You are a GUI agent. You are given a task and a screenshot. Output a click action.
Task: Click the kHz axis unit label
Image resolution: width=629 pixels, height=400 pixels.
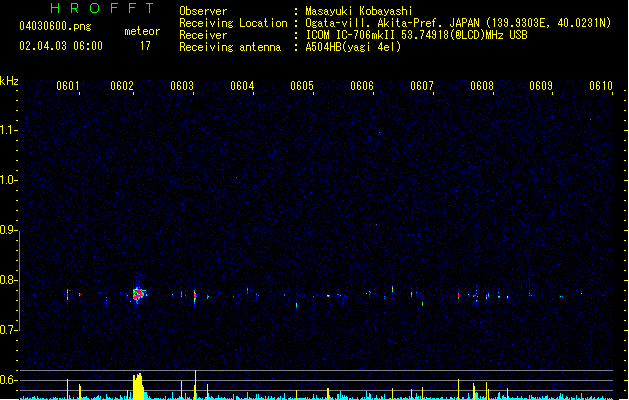click(9, 81)
